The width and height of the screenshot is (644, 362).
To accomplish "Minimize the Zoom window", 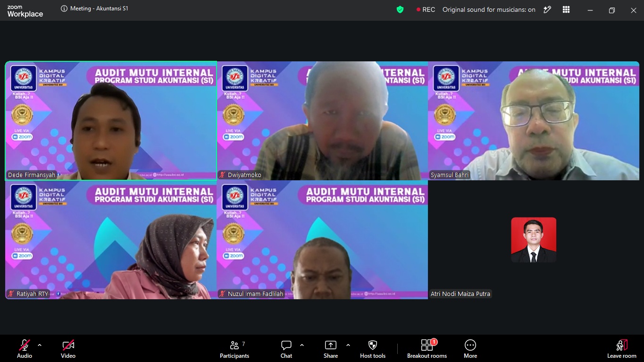I will click(590, 10).
